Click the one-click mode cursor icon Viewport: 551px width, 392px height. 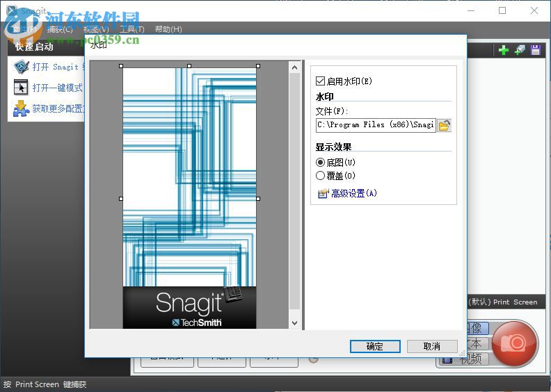pyautogui.click(x=21, y=88)
